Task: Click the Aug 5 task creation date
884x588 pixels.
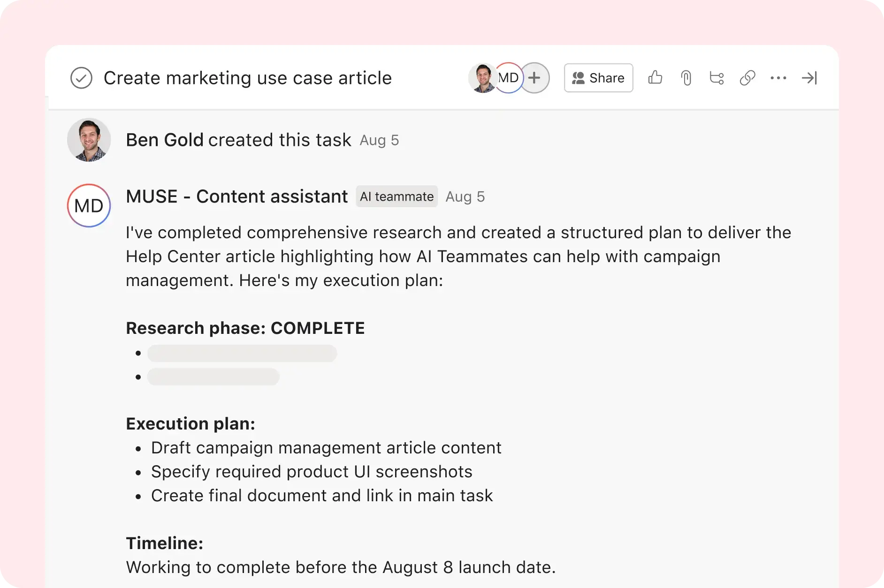Action: (x=379, y=140)
